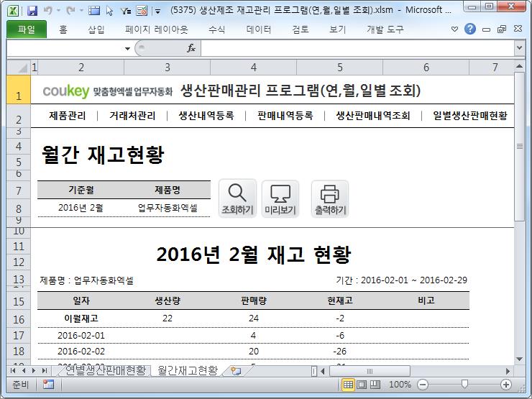The image size is (532, 399).
Task: Select column header 3
Action: coord(168,68)
